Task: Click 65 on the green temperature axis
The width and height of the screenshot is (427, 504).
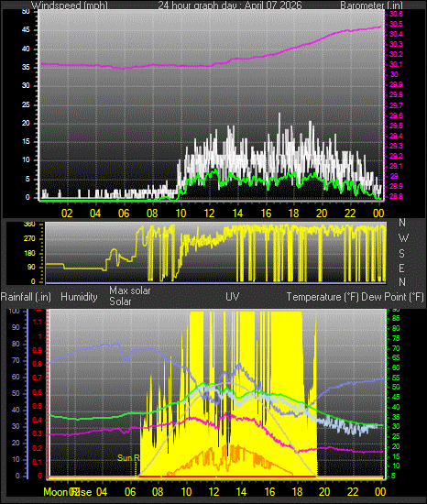Action: (x=396, y=357)
